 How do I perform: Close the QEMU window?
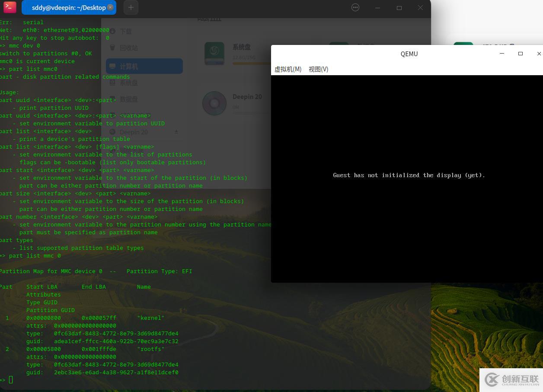coord(539,54)
